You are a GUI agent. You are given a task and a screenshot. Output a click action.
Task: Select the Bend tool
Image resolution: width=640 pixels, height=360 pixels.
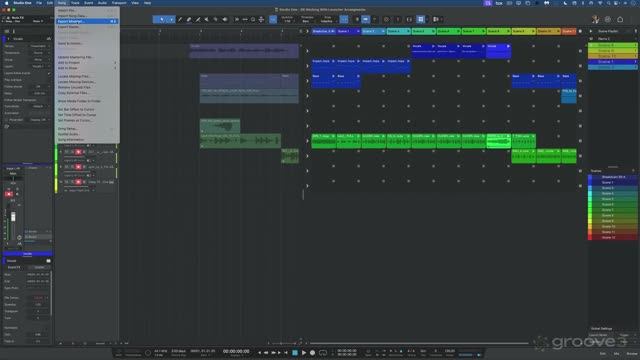tap(216, 19)
